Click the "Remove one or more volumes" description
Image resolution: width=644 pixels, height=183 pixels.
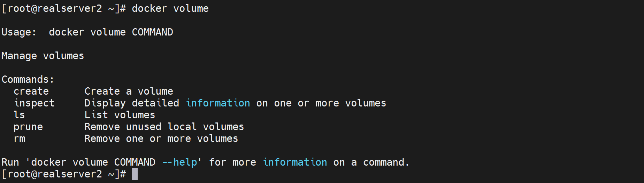pyautogui.click(x=161, y=139)
